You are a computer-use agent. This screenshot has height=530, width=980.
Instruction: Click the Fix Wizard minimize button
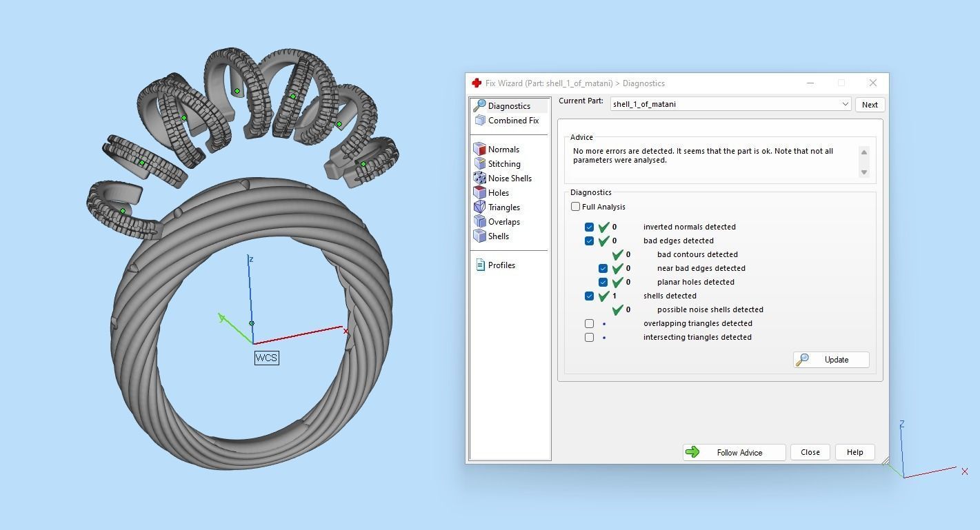click(810, 83)
